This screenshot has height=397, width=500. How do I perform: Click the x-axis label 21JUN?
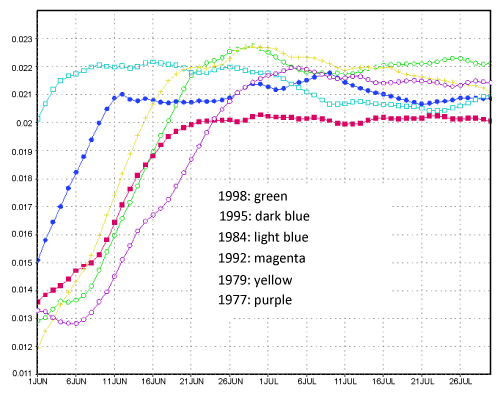click(x=192, y=381)
